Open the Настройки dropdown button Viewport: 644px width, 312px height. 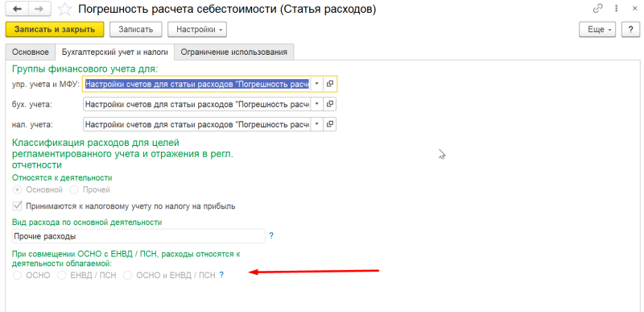[x=197, y=30]
